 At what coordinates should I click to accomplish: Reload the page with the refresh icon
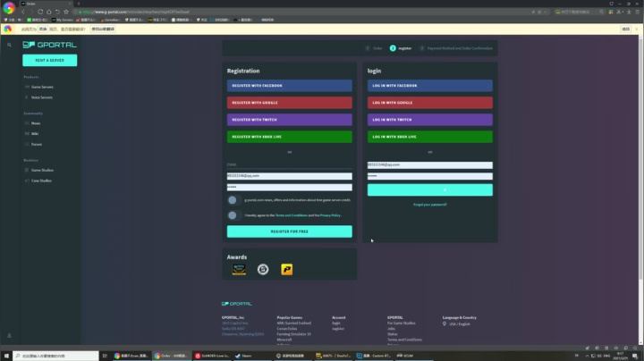[x=40, y=12]
